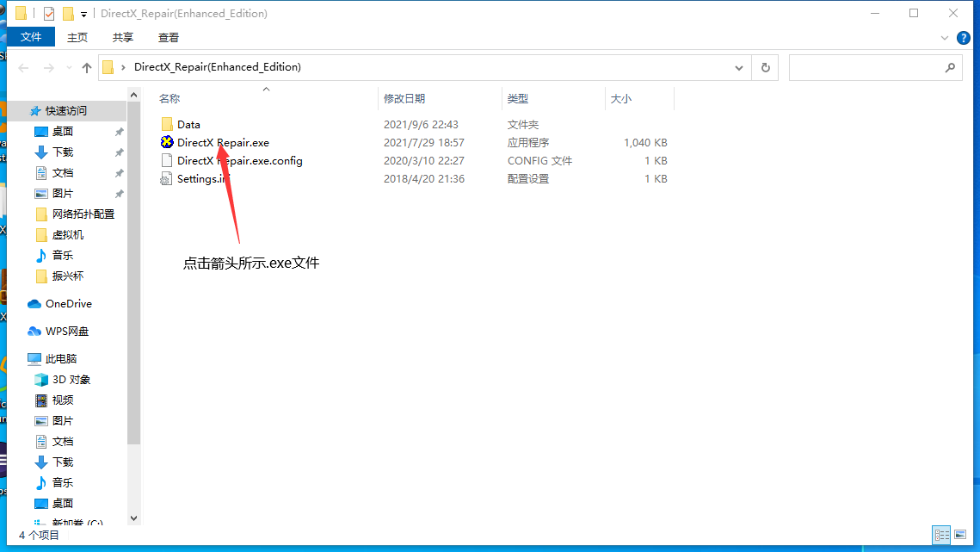Switch to large icons view layout
Image resolution: width=980 pixels, height=552 pixels.
pyautogui.click(x=960, y=535)
